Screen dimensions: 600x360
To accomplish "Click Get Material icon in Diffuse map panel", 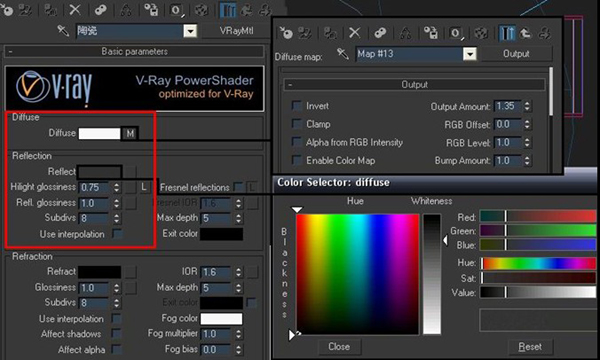I will pyautogui.click(x=285, y=33).
